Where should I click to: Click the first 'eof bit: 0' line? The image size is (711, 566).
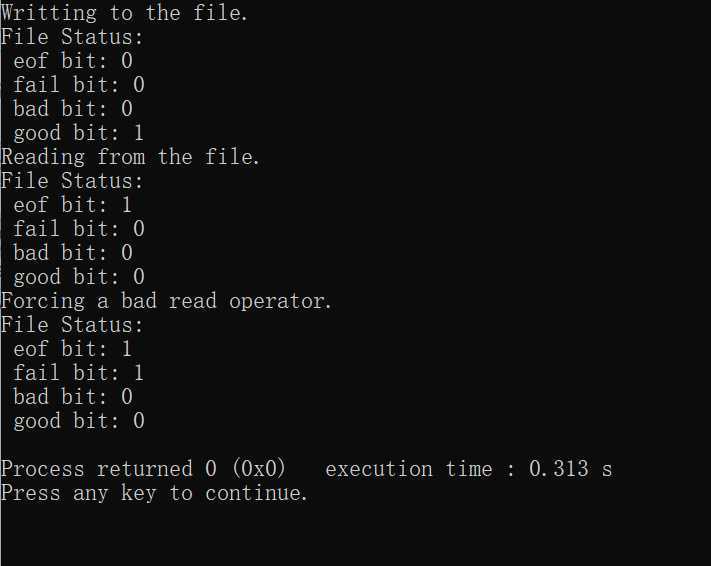click(x=73, y=61)
